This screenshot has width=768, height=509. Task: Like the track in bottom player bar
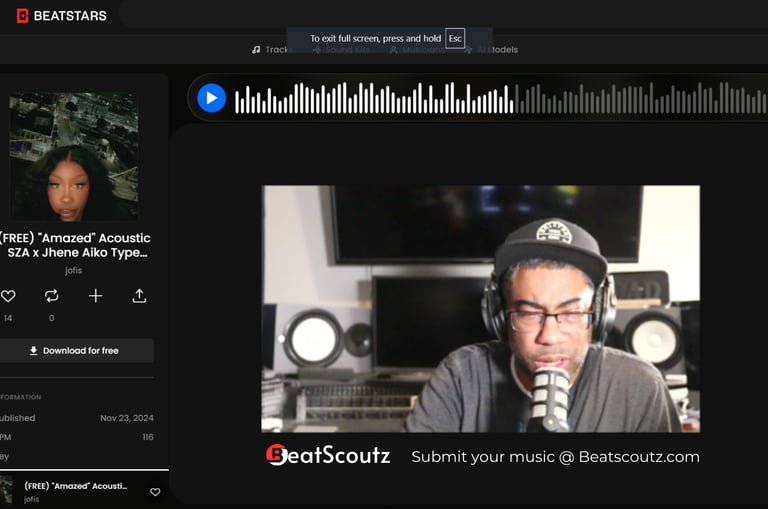(x=155, y=492)
